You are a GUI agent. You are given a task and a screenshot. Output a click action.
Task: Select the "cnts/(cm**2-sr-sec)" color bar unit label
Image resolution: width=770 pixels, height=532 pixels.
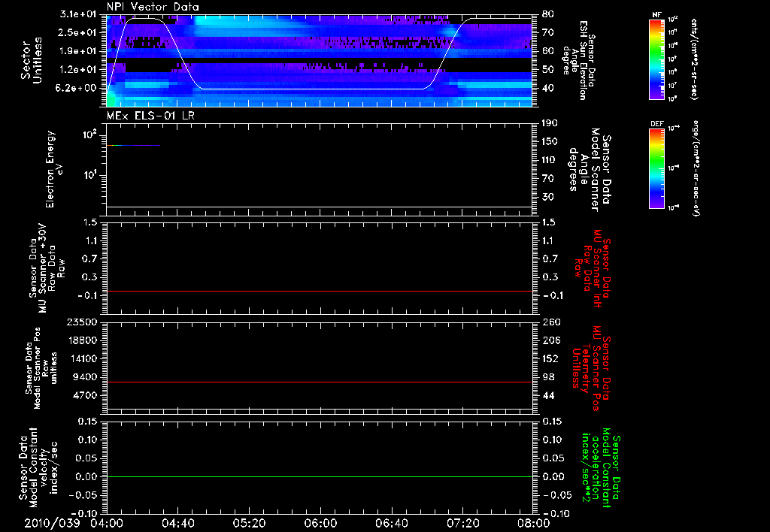[694, 59]
